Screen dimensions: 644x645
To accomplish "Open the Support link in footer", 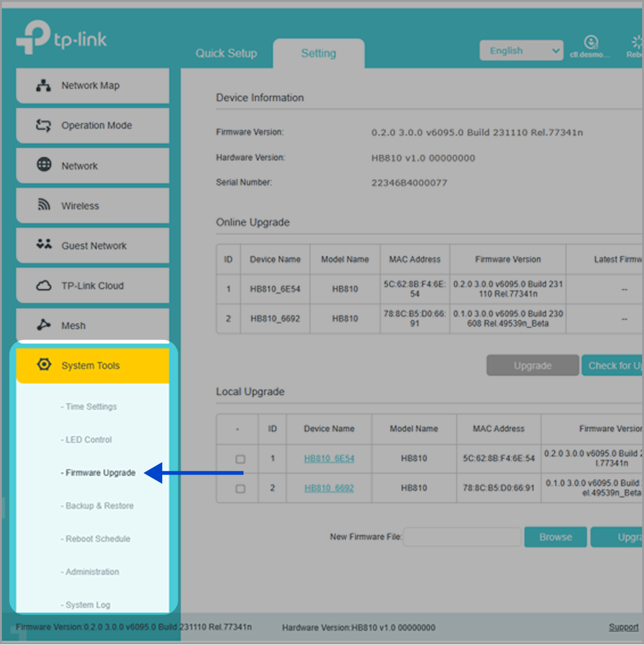I will (x=623, y=627).
